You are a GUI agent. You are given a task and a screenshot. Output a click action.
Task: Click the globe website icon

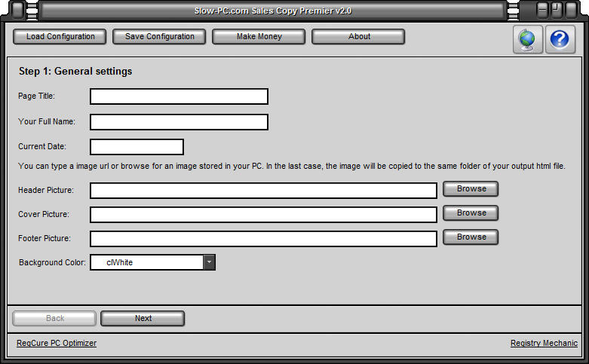tap(528, 39)
